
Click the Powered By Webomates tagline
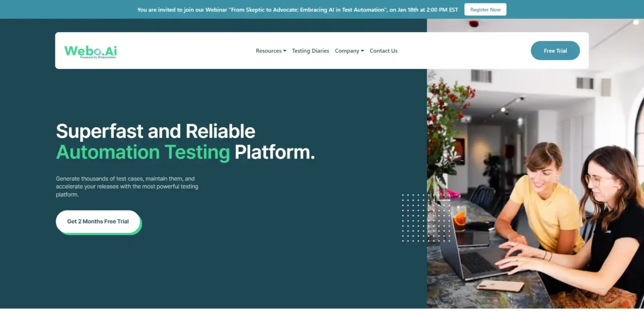click(x=98, y=57)
